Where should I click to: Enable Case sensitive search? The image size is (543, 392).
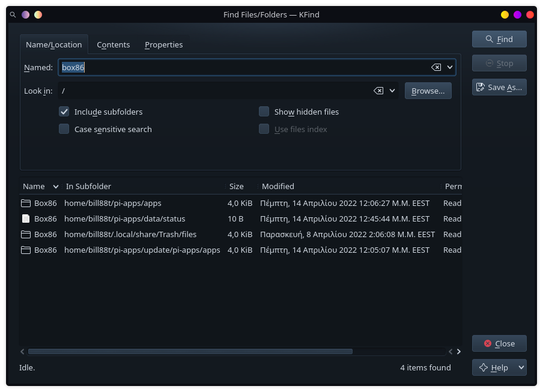[x=64, y=129]
